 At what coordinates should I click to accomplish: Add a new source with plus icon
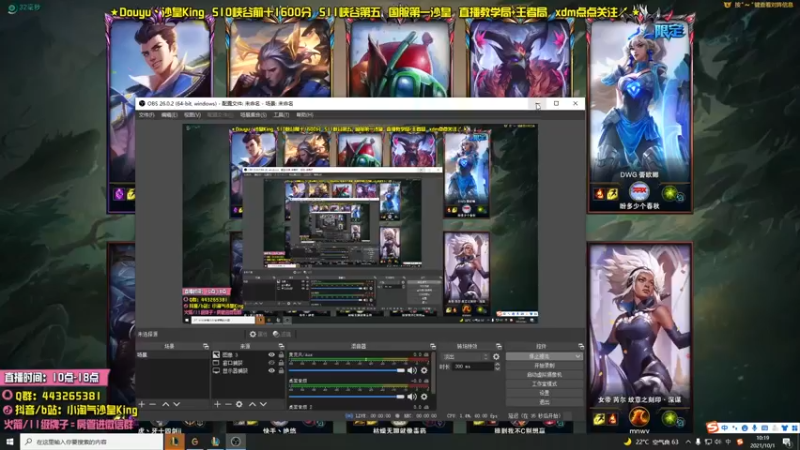(217, 404)
